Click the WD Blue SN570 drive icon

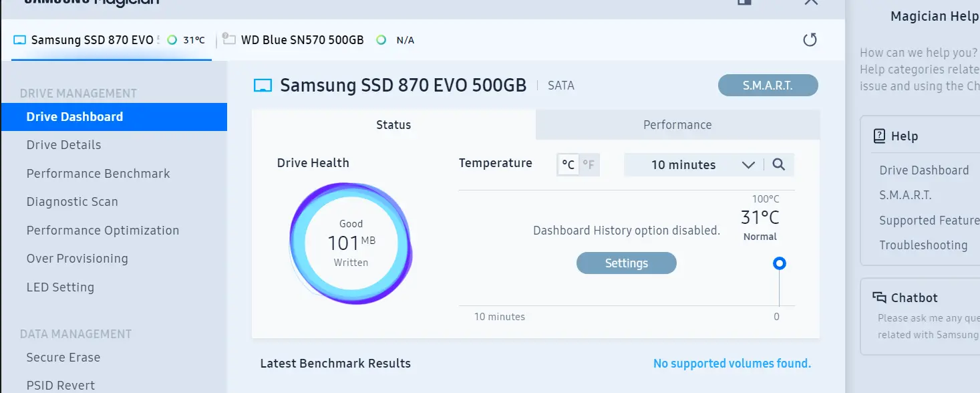(229, 39)
